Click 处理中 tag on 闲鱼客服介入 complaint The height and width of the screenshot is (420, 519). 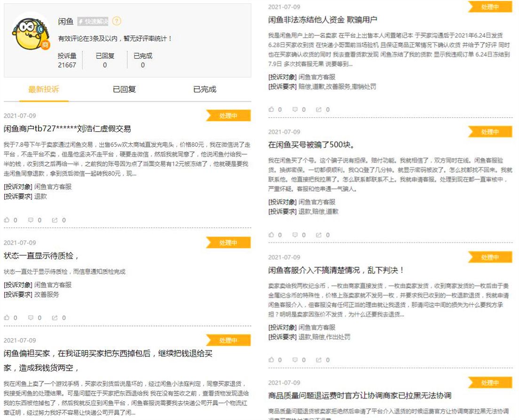point(490,257)
